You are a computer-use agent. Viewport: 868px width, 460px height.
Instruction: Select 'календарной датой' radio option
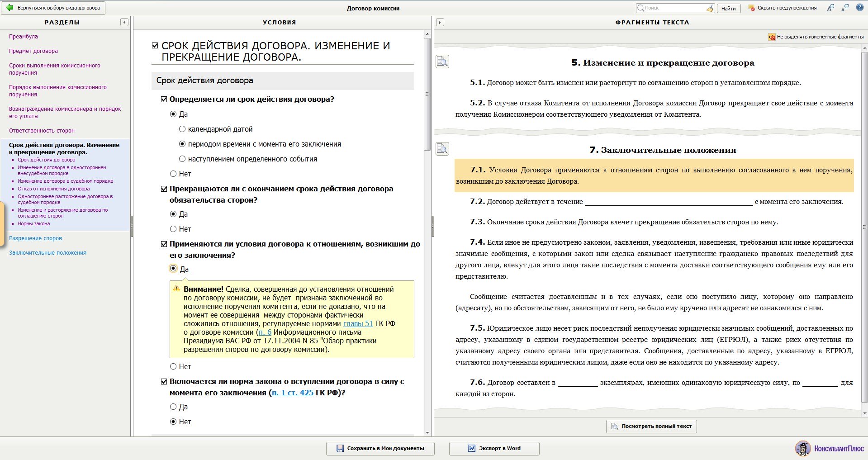coord(182,129)
